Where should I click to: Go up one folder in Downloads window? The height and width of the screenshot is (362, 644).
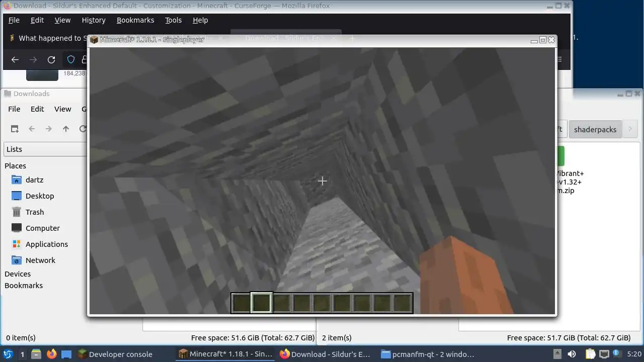(66, 129)
